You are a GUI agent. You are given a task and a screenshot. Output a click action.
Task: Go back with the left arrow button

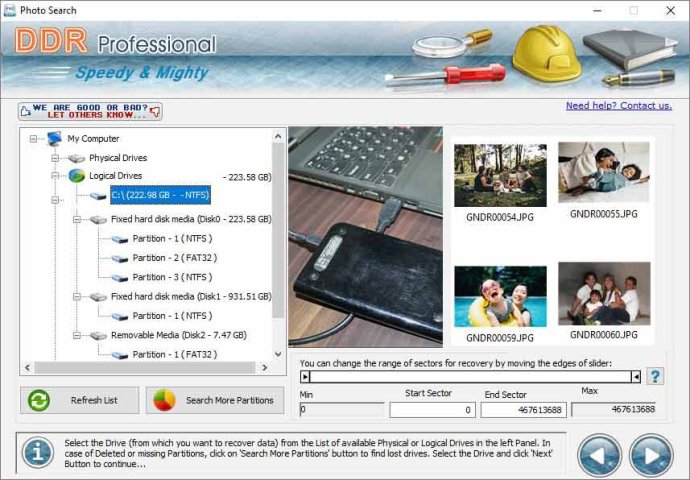599,455
